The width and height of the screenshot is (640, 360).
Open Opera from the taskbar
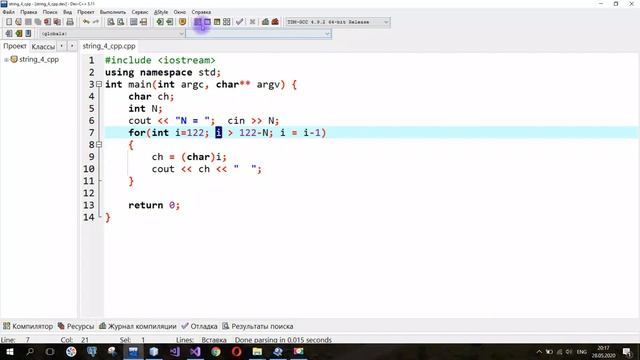click(237, 351)
